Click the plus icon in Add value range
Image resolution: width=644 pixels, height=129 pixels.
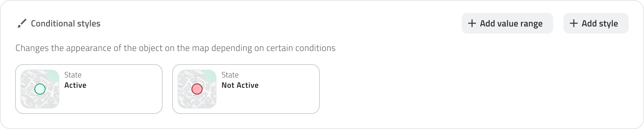tap(472, 23)
